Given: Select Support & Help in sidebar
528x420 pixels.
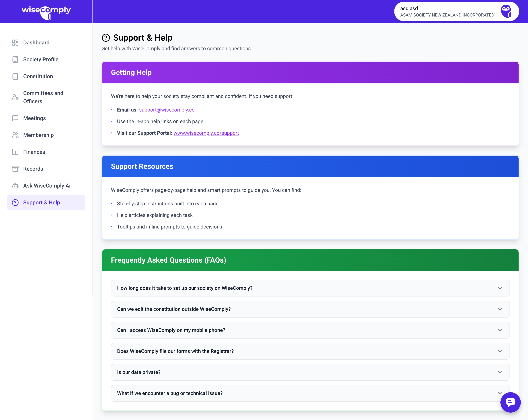Looking at the screenshot, I should (x=41, y=203).
